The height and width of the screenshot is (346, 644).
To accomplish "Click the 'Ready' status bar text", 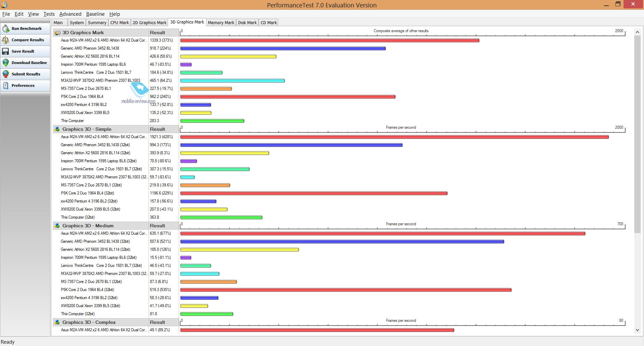I will (8, 342).
